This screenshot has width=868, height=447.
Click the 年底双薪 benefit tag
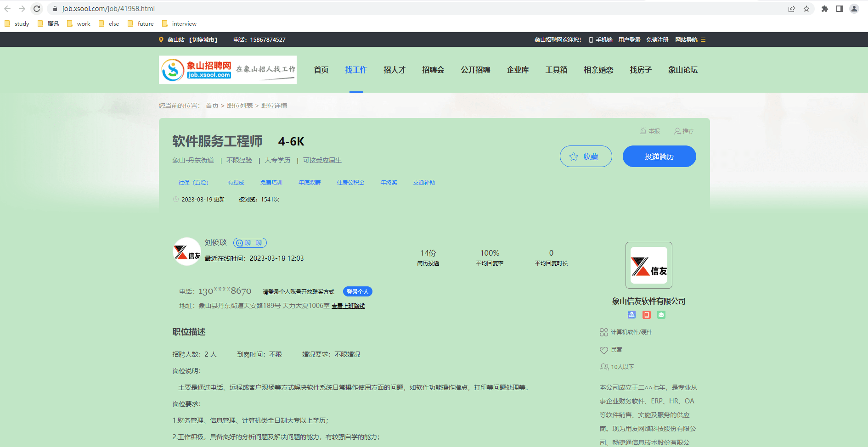pyautogui.click(x=310, y=183)
